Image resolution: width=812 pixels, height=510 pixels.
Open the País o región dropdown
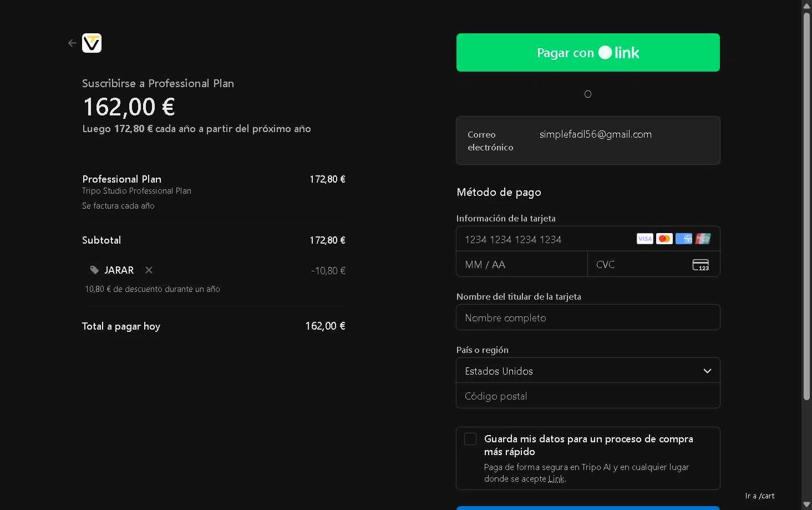click(x=588, y=371)
